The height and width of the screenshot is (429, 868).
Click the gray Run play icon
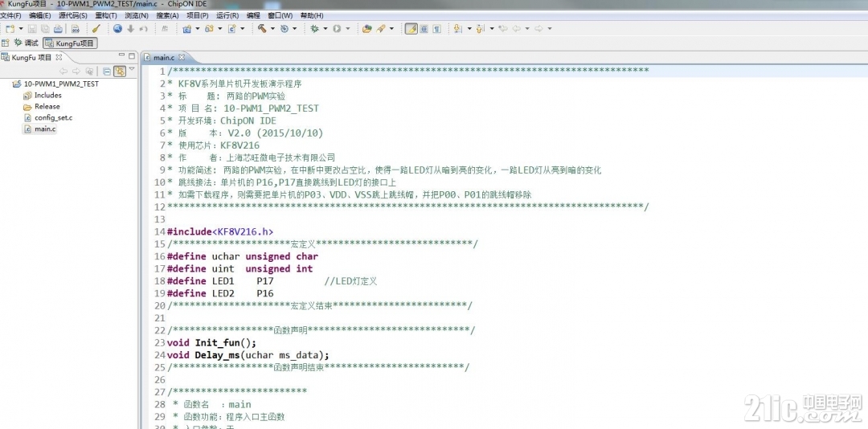click(337, 29)
